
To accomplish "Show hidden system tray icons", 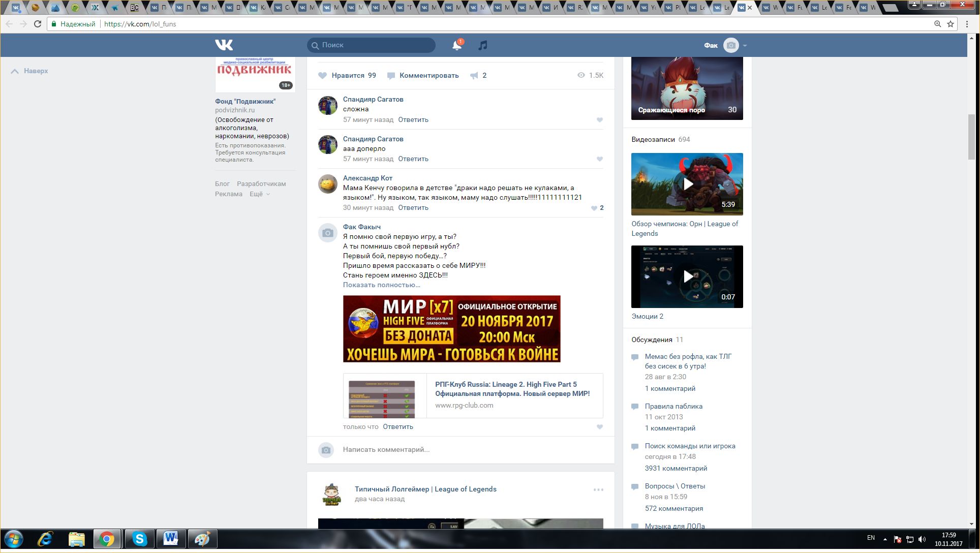I will tap(885, 539).
